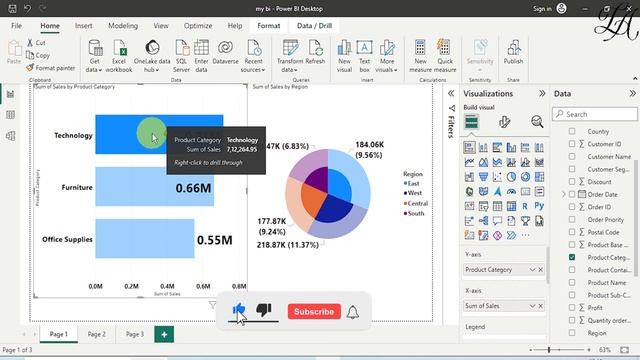Select the Clustered column chart visual
Image resolution: width=640 pixels, height=360 pixels.
511,147
